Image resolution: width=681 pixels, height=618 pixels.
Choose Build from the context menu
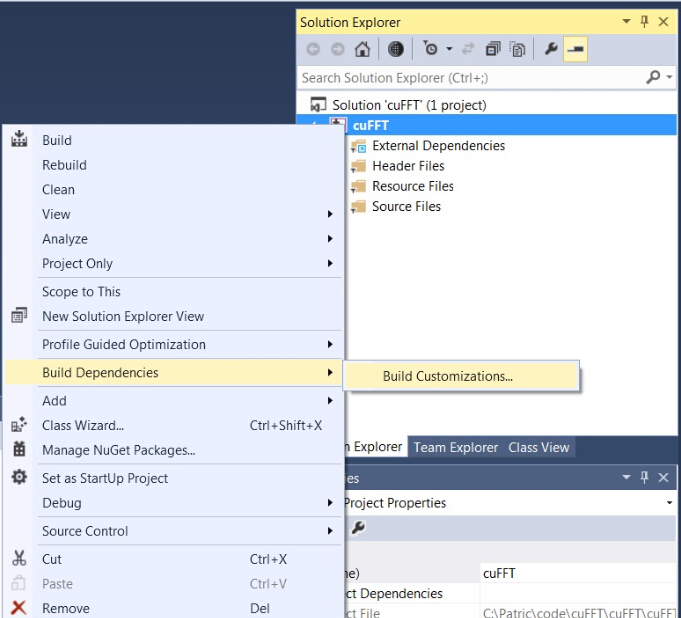point(174,140)
